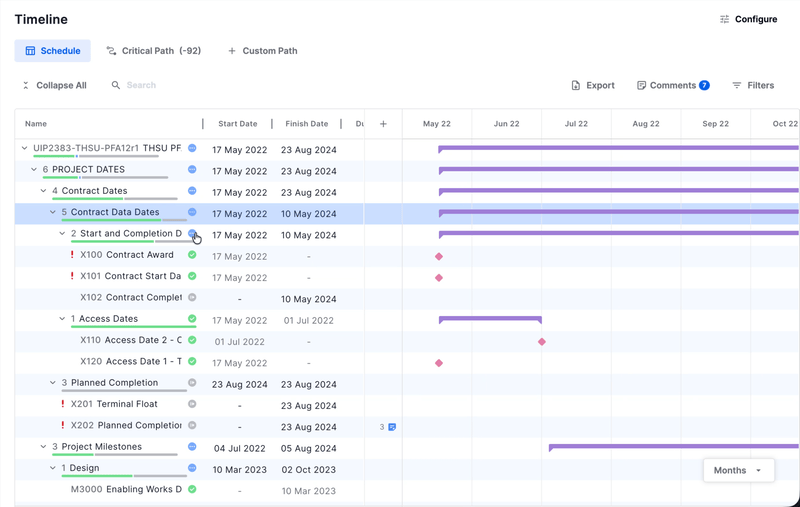Add a Custom Path tab
Screen dimensions: 800x507
262,51
